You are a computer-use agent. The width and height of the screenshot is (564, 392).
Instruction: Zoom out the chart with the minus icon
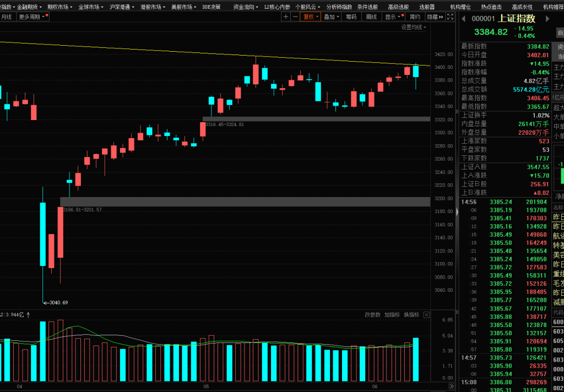pyautogui.click(x=295, y=17)
